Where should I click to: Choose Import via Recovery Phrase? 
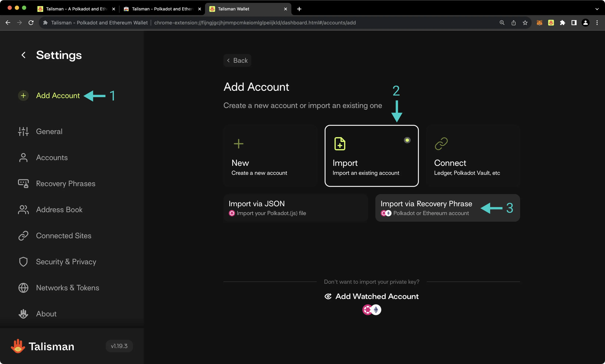447,208
